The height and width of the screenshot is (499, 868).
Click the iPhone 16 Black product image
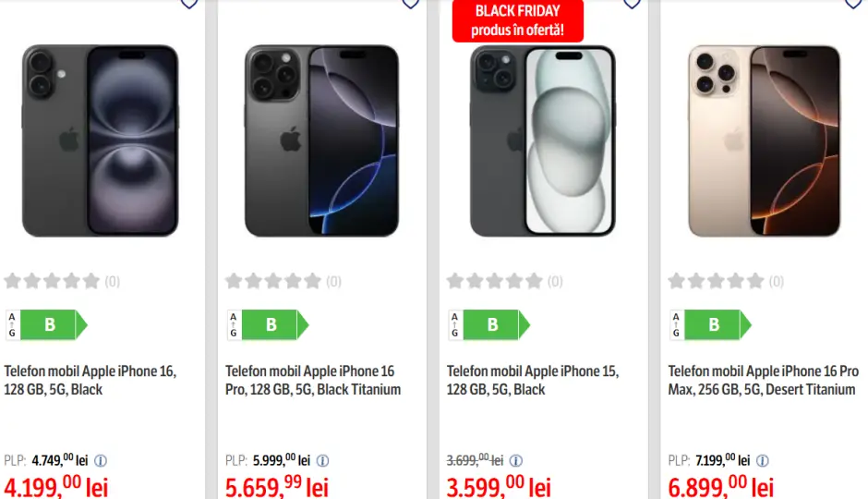coord(101,140)
